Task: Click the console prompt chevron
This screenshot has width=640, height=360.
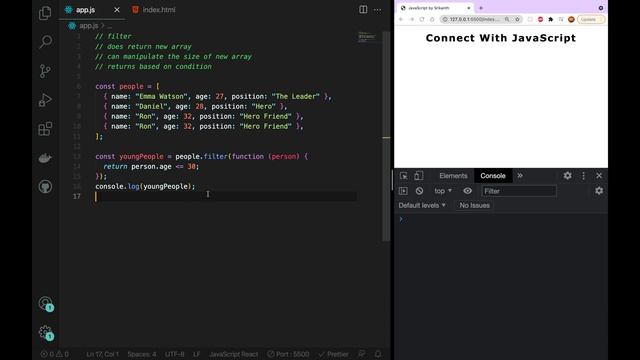Action: point(401,219)
